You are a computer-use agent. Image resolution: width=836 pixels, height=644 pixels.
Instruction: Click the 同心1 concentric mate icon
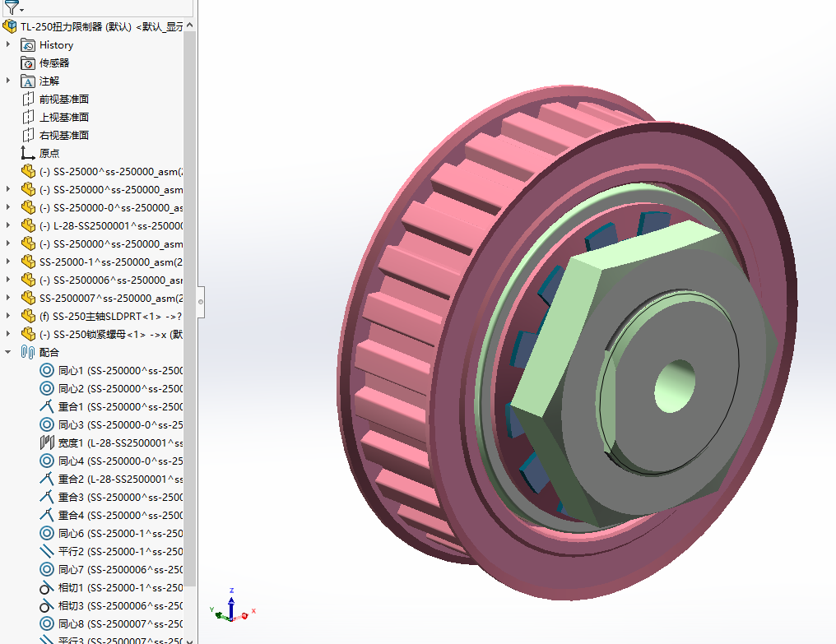pyautogui.click(x=47, y=370)
